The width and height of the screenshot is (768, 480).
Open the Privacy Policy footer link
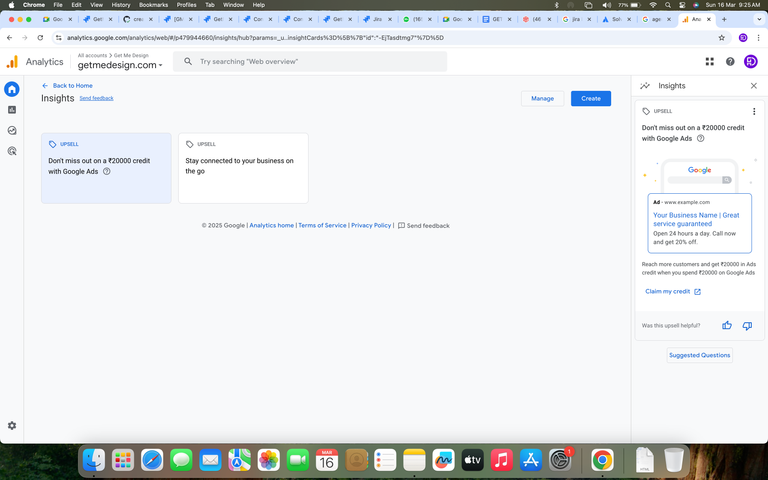coord(371,226)
